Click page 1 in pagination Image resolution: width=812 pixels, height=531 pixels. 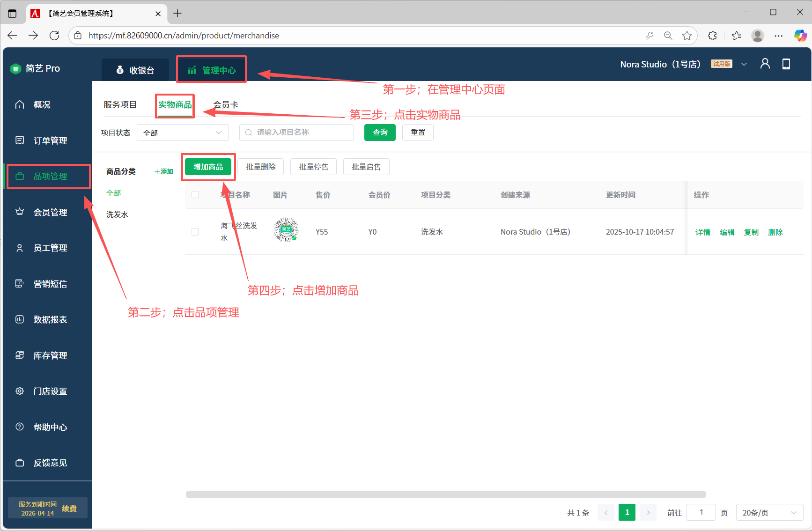pos(627,512)
